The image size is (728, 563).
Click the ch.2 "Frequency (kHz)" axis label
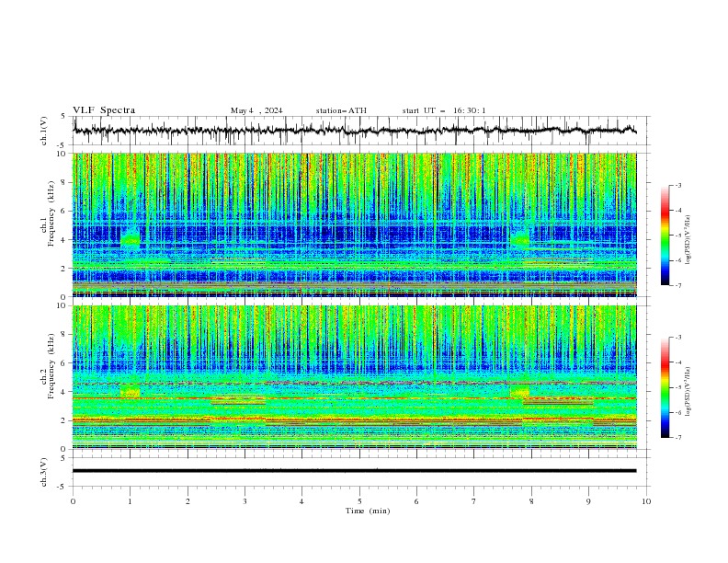51,367
